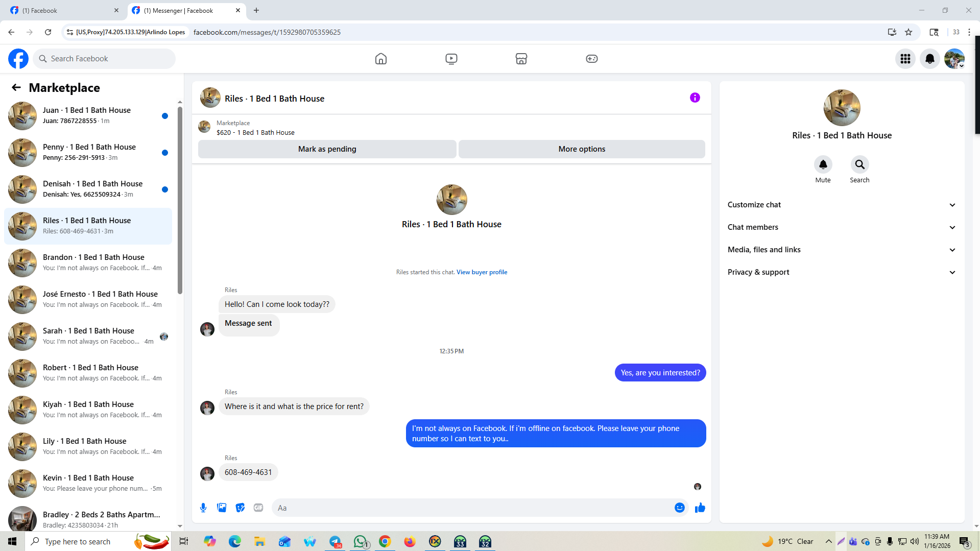
Task: Open WhatsApp from the taskbar
Action: click(361, 541)
